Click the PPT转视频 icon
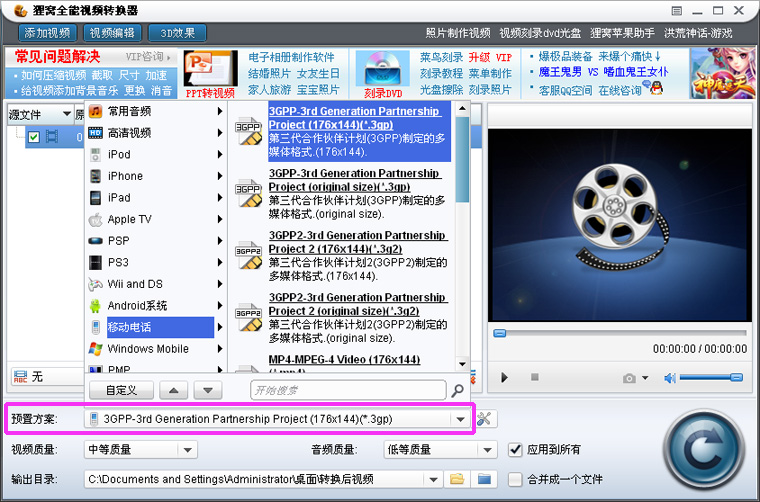Image resolution: width=760 pixels, height=502 pixels. point(210,69)
